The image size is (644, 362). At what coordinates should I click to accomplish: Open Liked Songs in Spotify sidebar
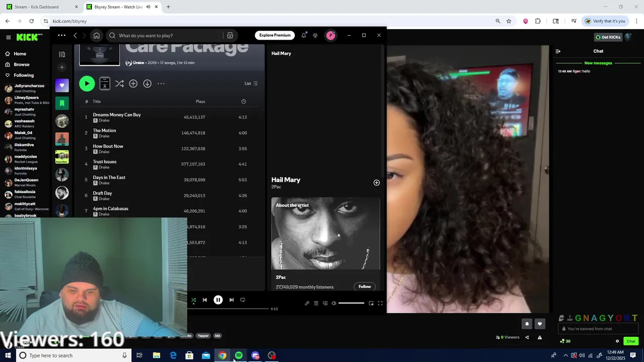tap(62, 85)
